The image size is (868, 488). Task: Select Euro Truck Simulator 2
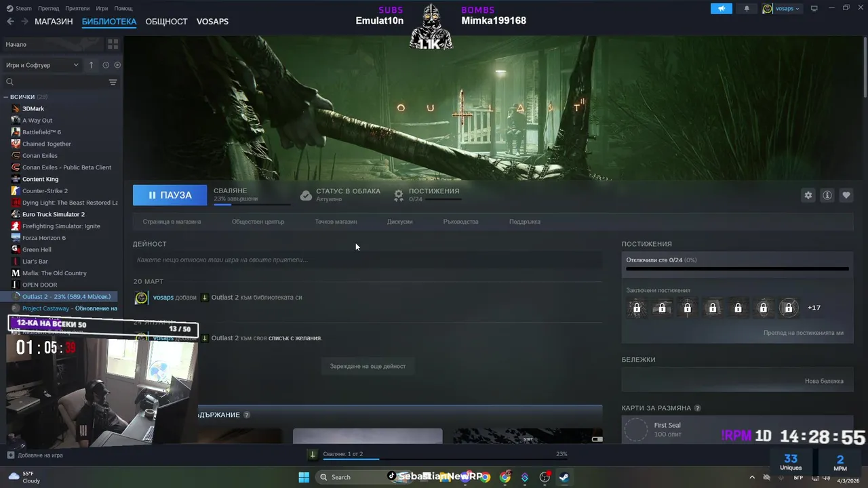pyautogui.click(x=54, y=214)
